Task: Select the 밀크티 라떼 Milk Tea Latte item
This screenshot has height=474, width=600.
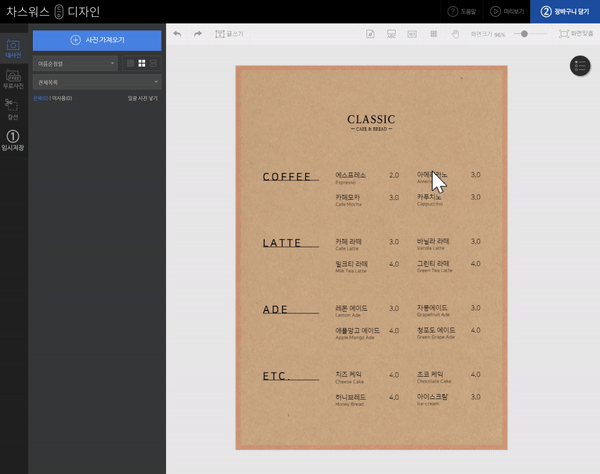Action: click(x=351, y=267)
